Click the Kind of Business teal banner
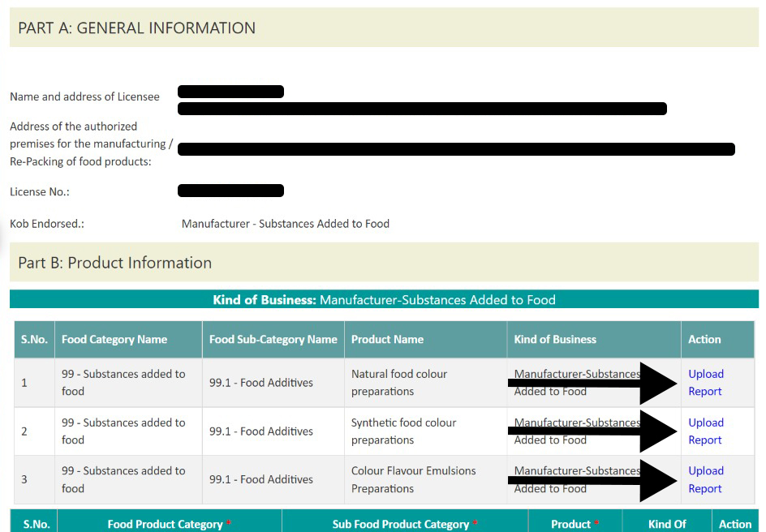The height and width of the screenshot is (532, 766). pos(384,299)
